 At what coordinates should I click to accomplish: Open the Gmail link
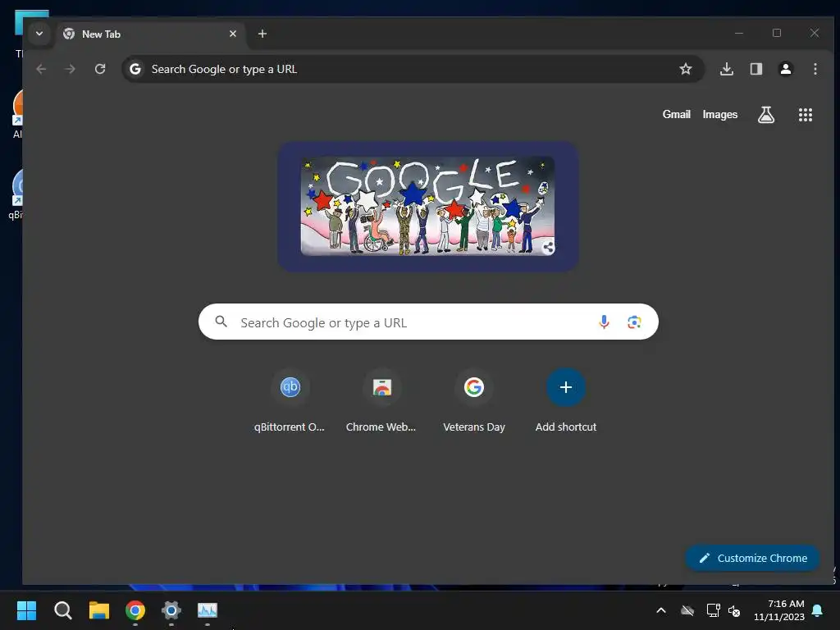point(676,115)
